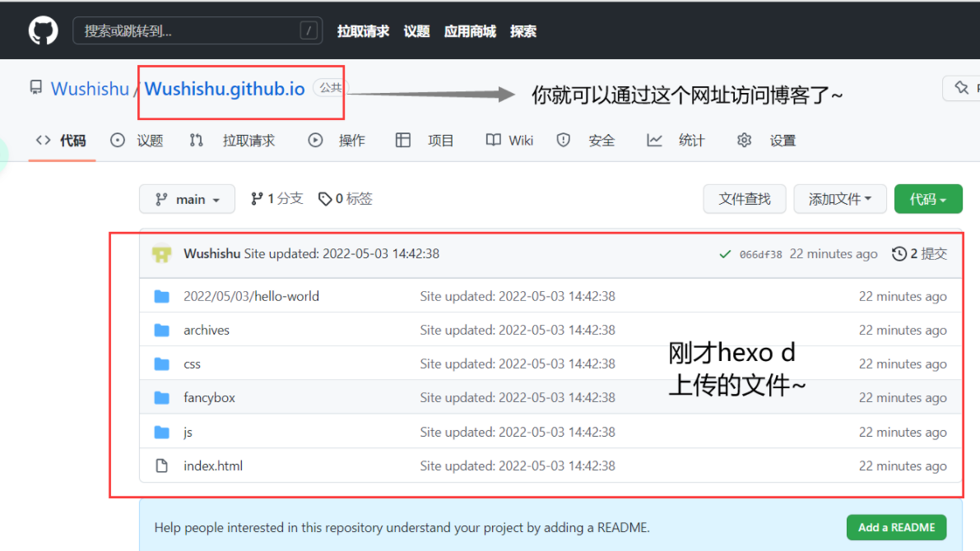Screen dimensions: 980x551
Task: Open the 操作 (Actions) tab icon
Action: point(315,140)
